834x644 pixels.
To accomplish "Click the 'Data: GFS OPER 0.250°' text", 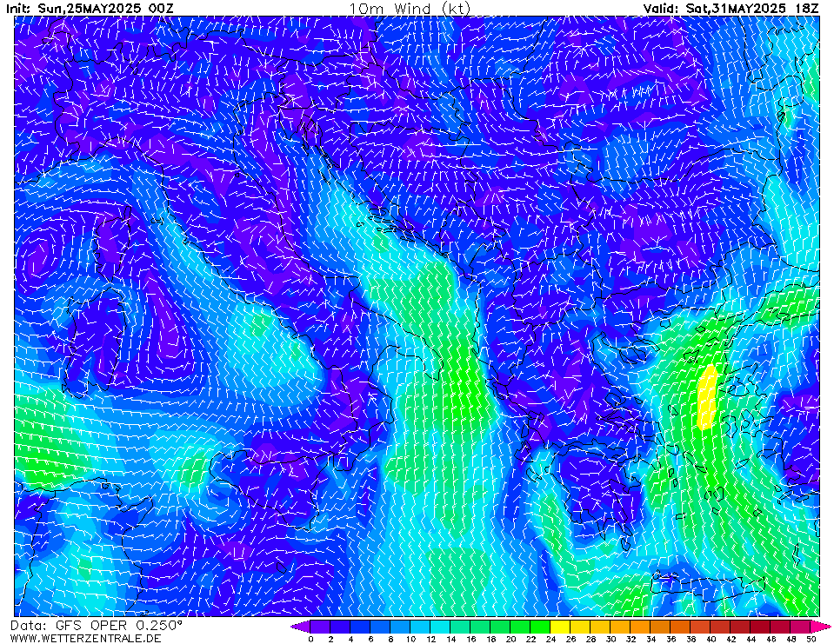I will (x=97, y=626).
